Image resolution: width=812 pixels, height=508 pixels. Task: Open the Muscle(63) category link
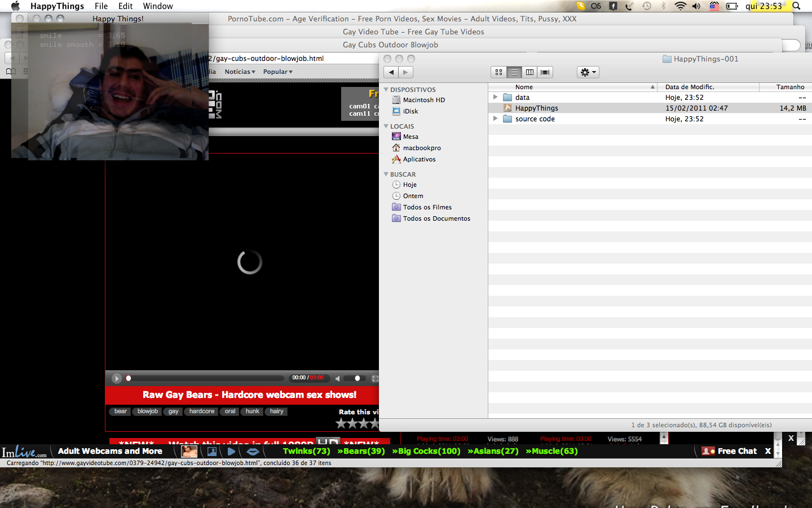[x=551, y=451]
